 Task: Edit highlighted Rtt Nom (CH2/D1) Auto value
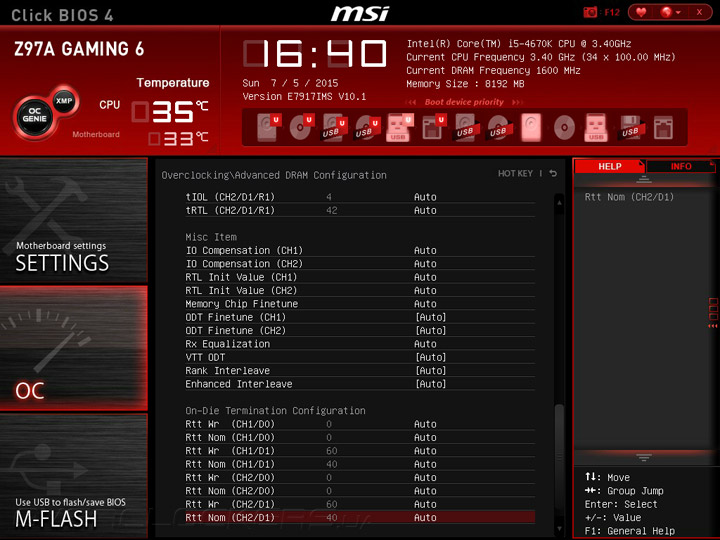click(x=425, y=518)
